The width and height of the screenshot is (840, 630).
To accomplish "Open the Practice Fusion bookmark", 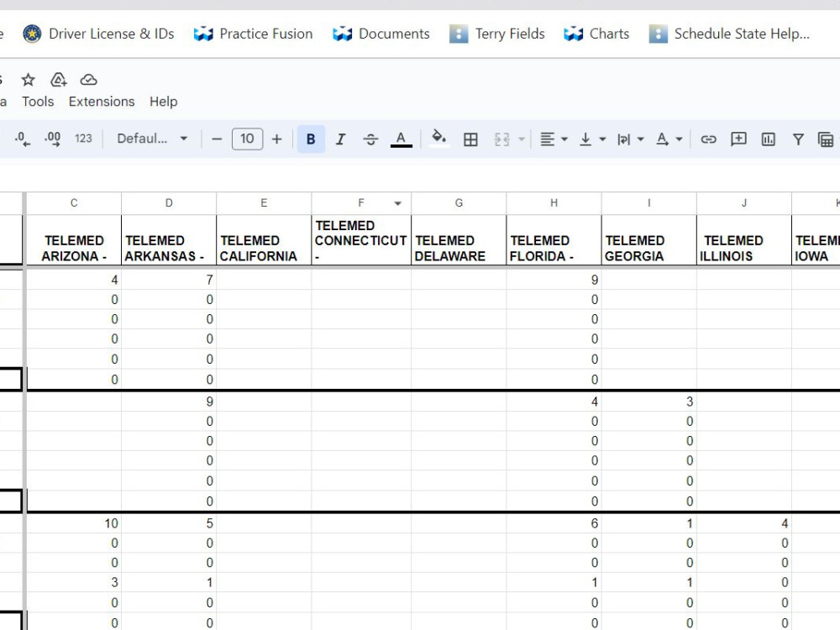I will click(254, 34).
